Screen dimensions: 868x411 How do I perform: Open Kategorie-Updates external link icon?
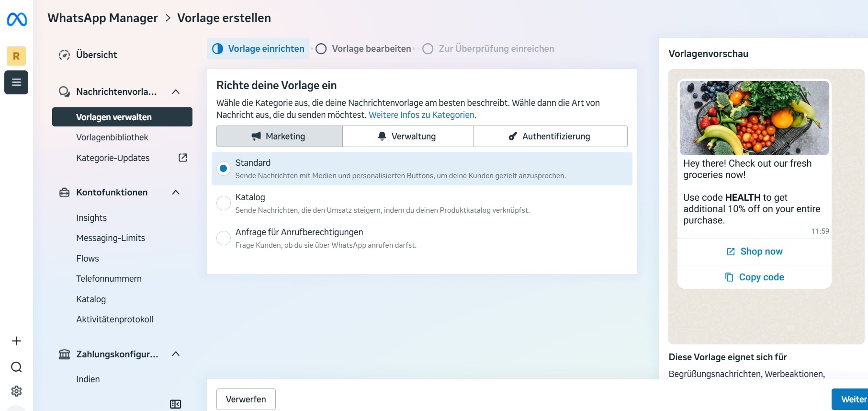(x=183, y=158)
